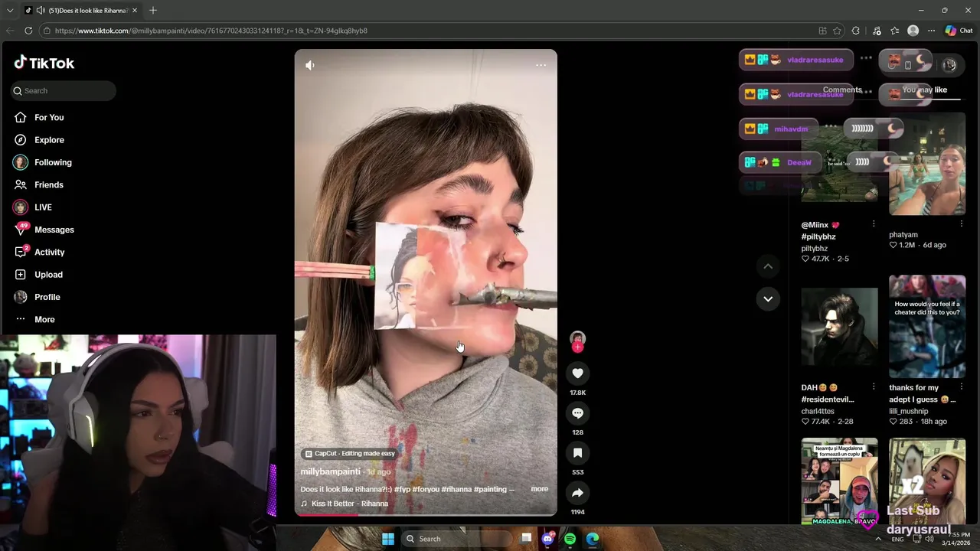
Task: Open Discord from the taskbar
Action: [x=547, y=539]
